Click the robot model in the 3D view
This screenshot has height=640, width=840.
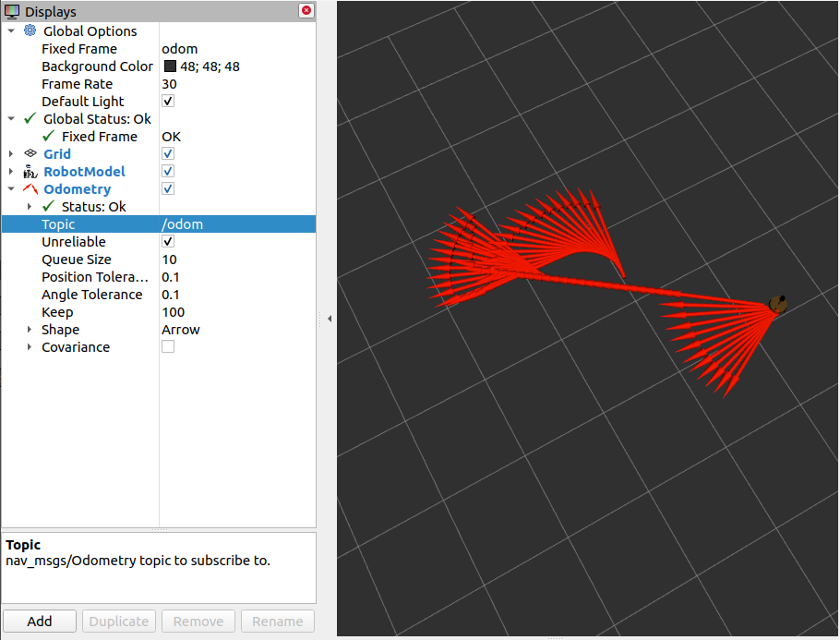(x=778, y=304)
